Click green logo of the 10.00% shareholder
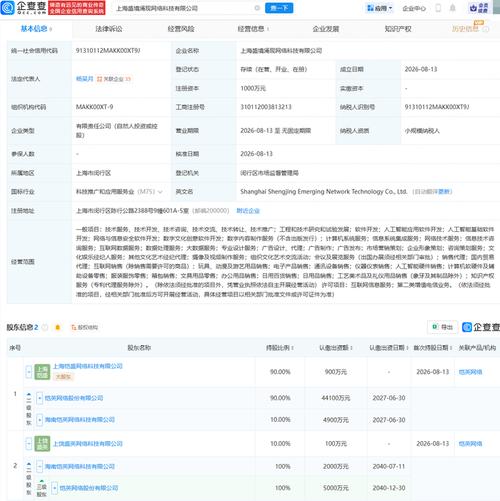 pyautogui.click(x=42, y=444)
